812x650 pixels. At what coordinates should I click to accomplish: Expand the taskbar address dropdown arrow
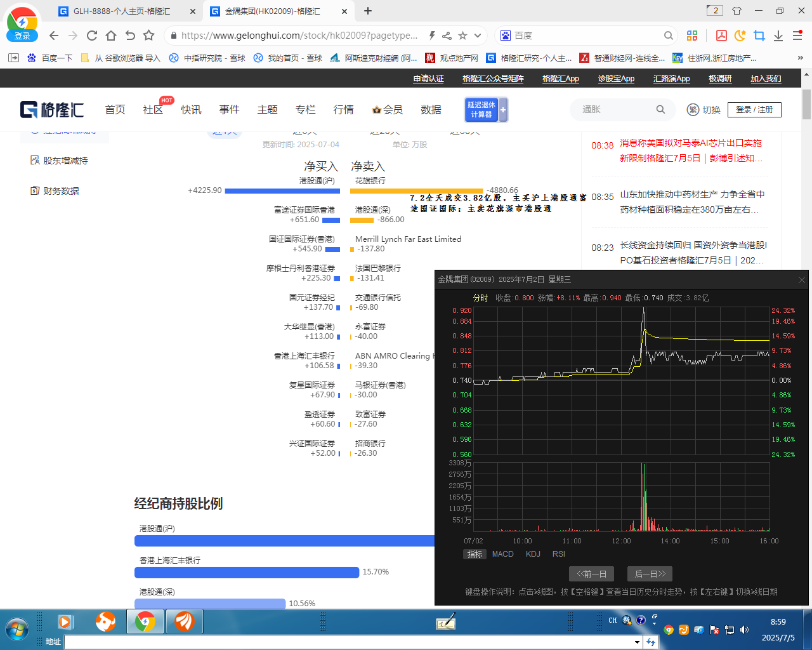[638, 642]
